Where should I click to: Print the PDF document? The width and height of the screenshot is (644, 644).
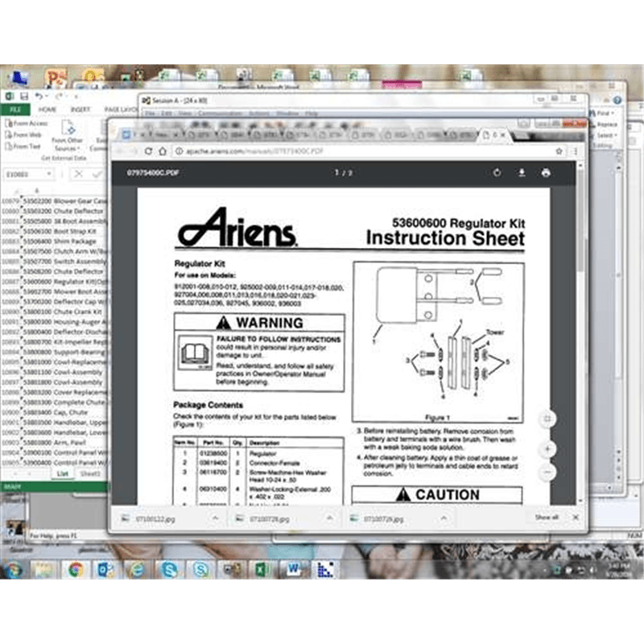click(546, 173)
